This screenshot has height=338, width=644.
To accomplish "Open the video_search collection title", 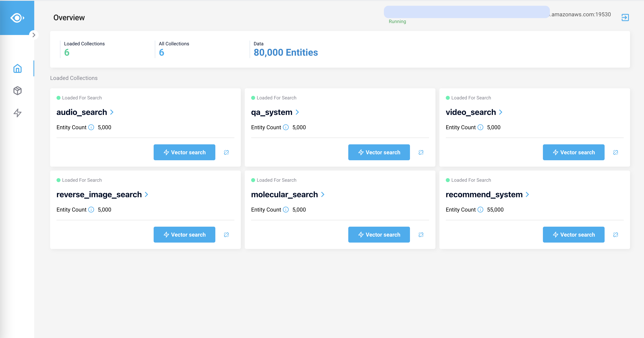I will (470, 112).
